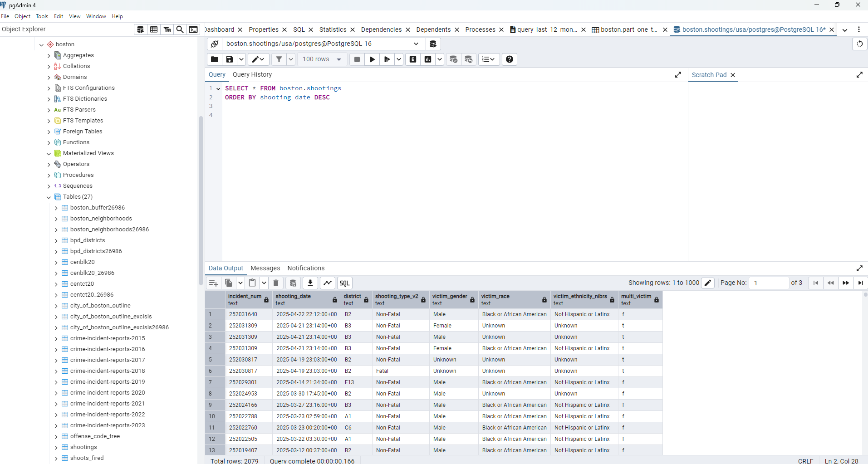The image size is (868, 464).
Task: Open paste options dropdown in Data Output
Action: tap(264, 283)
